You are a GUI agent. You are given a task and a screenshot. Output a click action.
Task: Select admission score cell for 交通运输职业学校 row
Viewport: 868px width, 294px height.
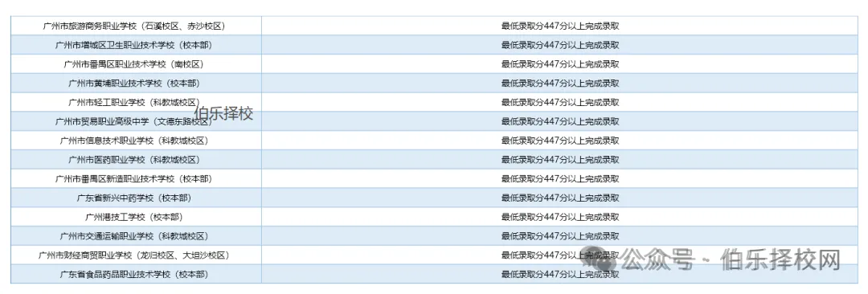pyautogui.click(x=559, y=236)
